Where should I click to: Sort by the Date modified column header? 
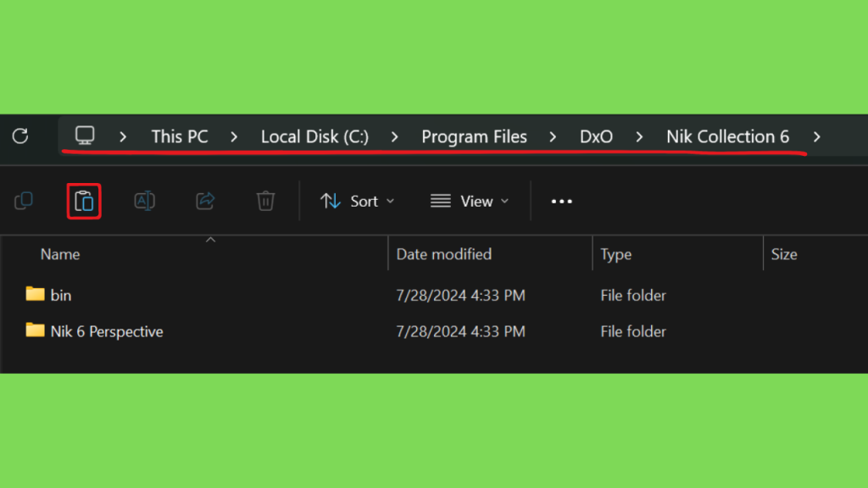pyautogui.click(x=444, y=254)
